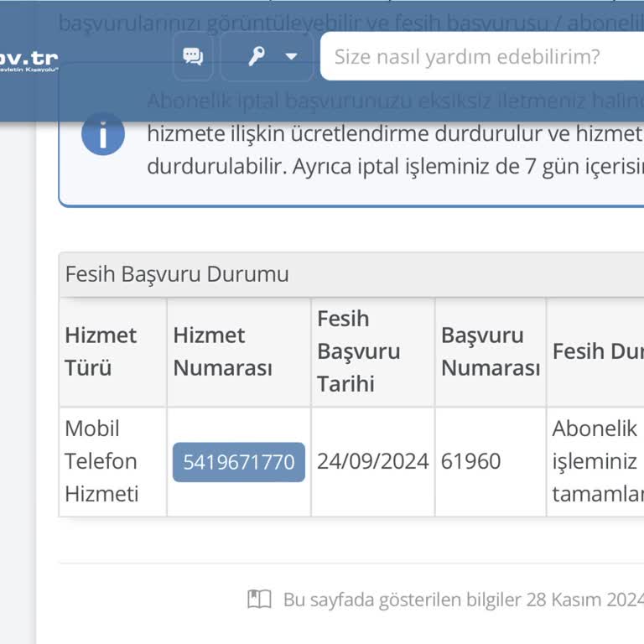Click the 'Hizmet Türü' column header
Viewport: 644px width, 644px height.
(x=113, y=351)
